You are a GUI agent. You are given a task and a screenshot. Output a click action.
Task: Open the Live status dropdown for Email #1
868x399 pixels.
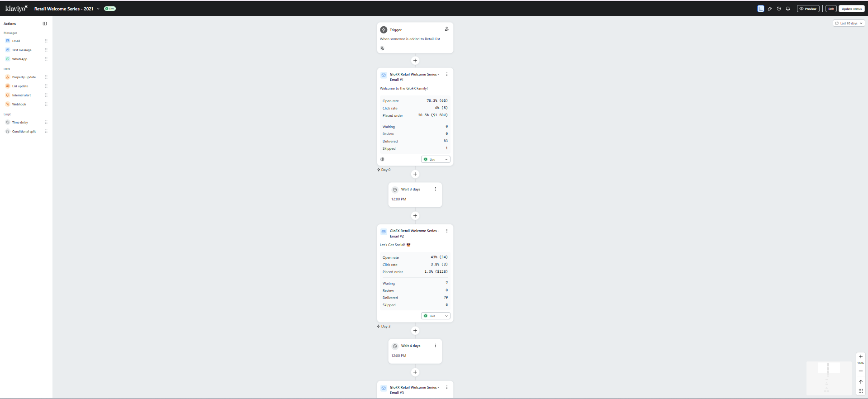pos(436,159)
